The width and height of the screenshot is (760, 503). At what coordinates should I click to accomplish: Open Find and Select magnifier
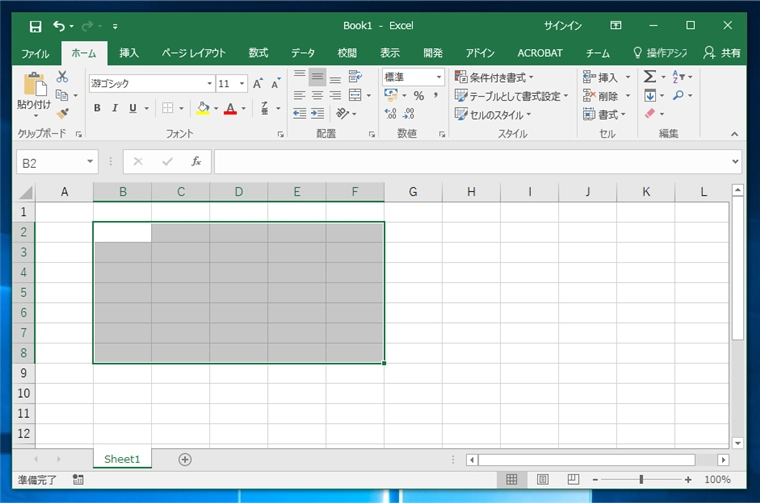(x=678, y=95)
